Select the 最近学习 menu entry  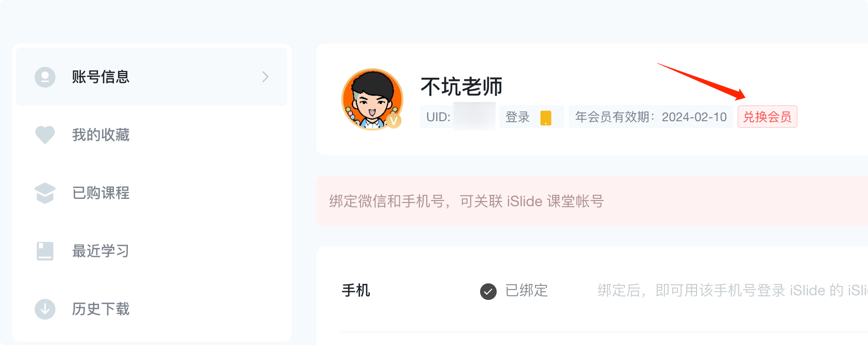[x=100, y=251]
